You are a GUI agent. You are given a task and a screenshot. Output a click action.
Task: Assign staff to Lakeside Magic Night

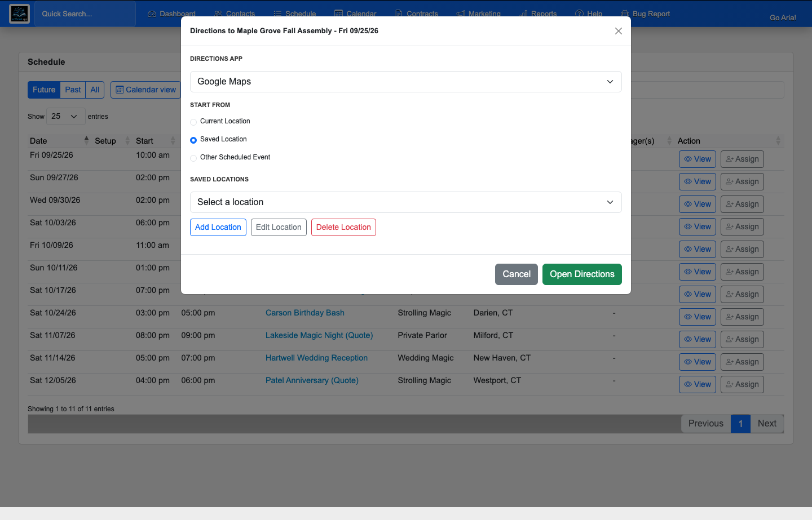point(742,340)
